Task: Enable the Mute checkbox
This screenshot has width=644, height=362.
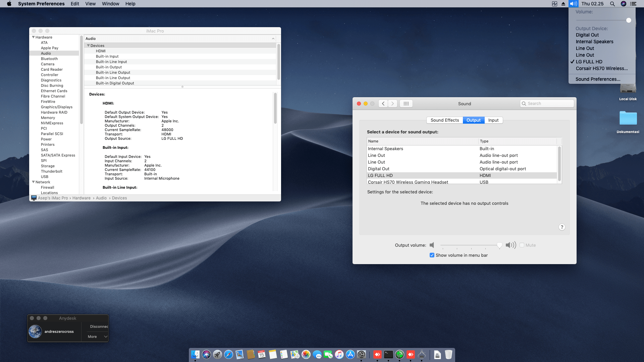Action: pos(522,245)
